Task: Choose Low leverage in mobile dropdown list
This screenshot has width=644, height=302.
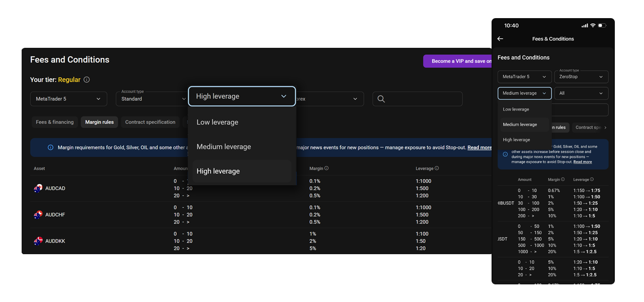Action: coord(525,109)
